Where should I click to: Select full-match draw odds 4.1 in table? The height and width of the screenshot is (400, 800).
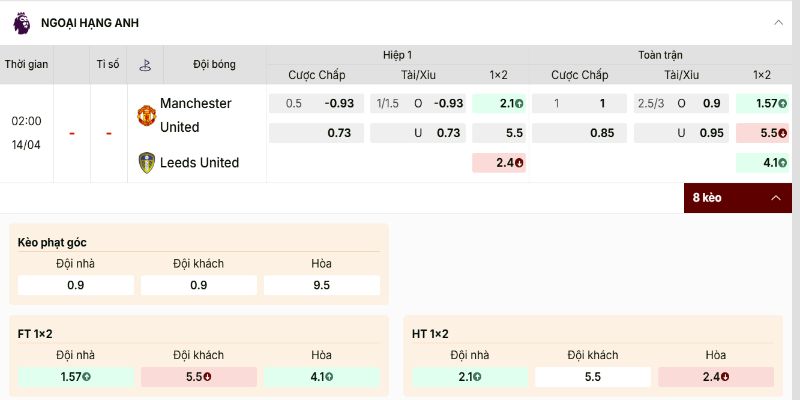coord(762,162)
